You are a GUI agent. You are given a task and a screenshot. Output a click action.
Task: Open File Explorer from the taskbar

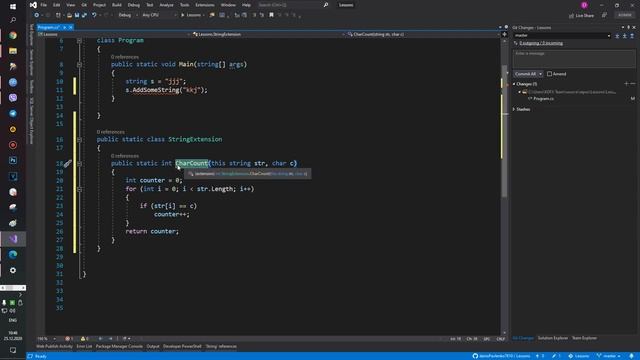[13, 51]
